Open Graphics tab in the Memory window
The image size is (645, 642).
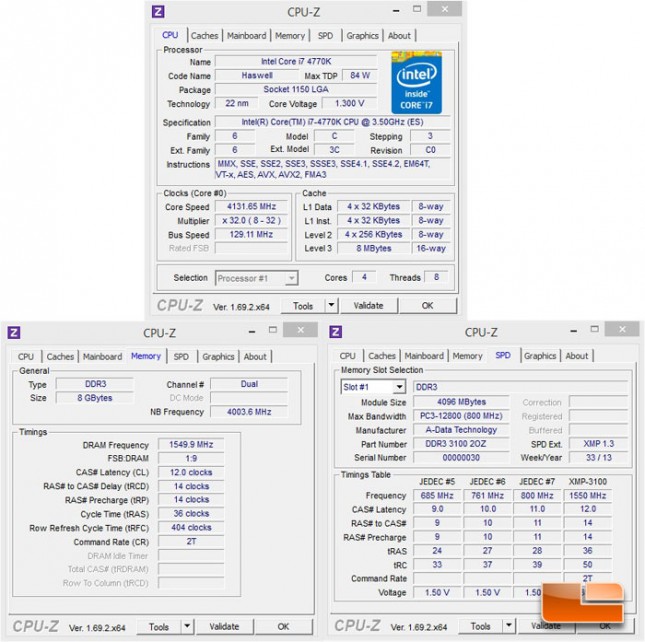pos(218,357)
